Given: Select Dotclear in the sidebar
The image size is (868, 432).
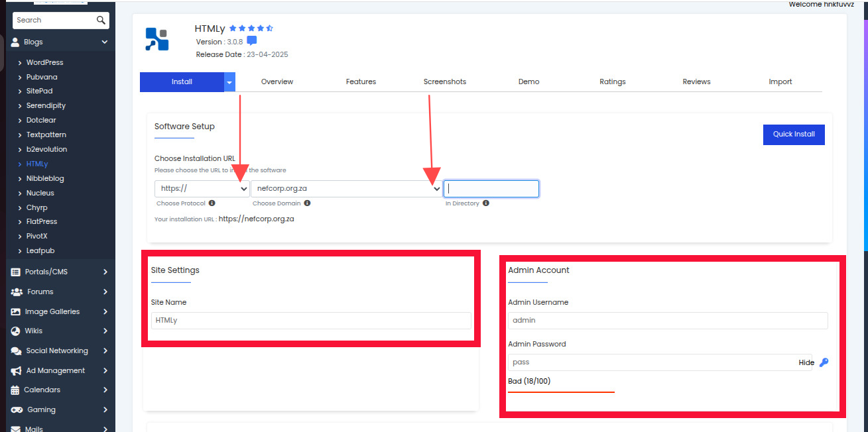Looking at the screenshot, I should pos(41,121).
